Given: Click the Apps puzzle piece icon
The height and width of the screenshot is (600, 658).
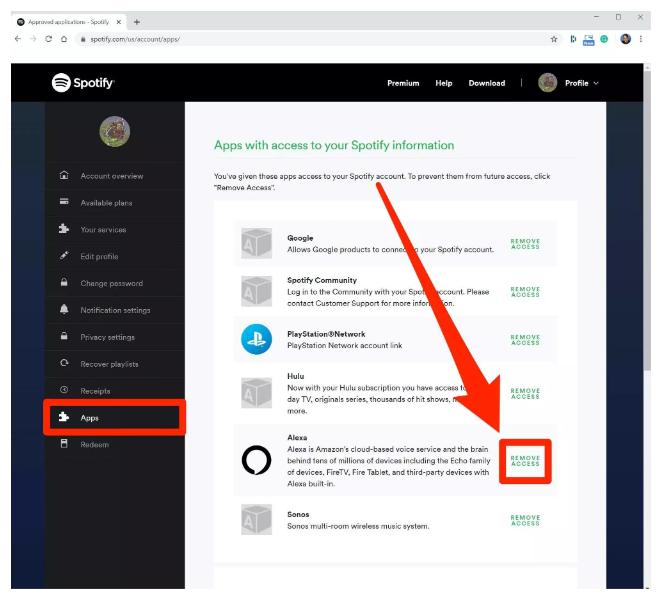Looking at the screenshot, I should (64, 417).
